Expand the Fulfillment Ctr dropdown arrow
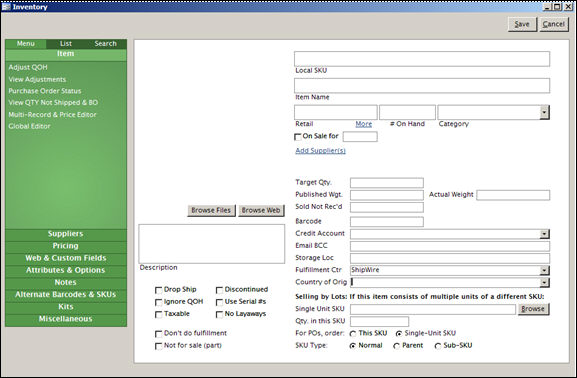This screenshot has width=577, height=378. pyautogui.click(x=544, y=270)
